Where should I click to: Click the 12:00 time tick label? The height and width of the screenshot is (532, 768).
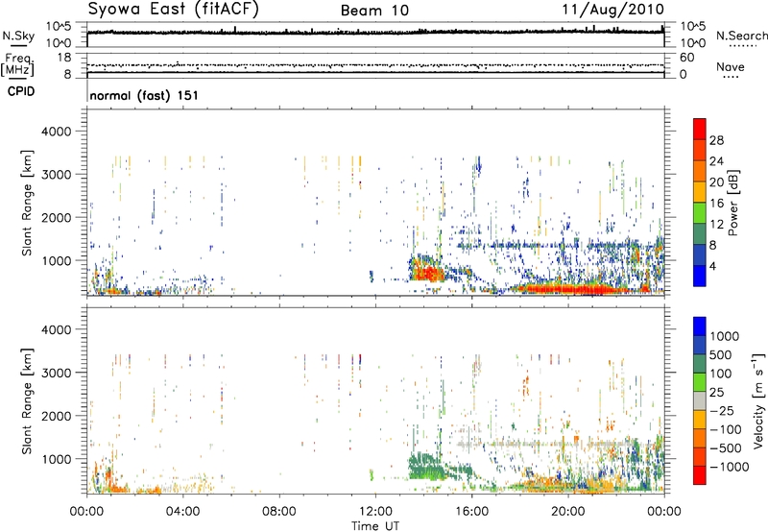point(375,512)
